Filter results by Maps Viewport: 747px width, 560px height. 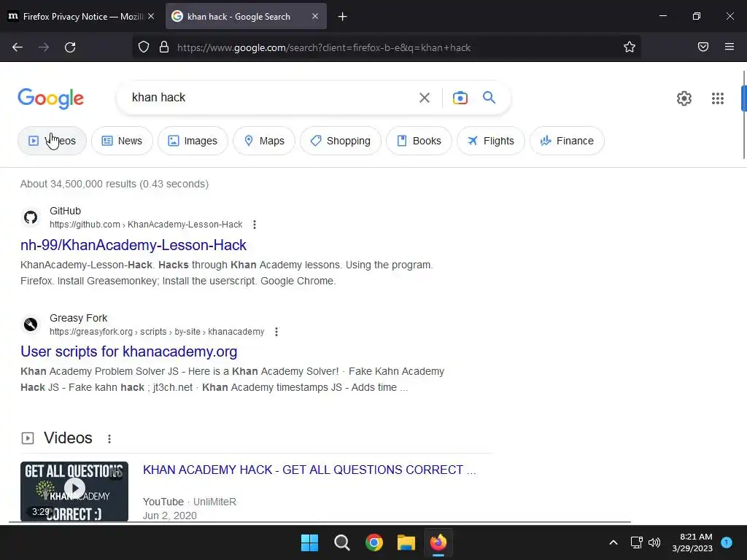click(x=264, y=141)
